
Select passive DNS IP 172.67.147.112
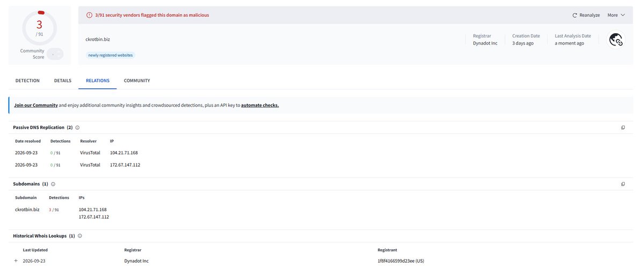click(125, 165)
